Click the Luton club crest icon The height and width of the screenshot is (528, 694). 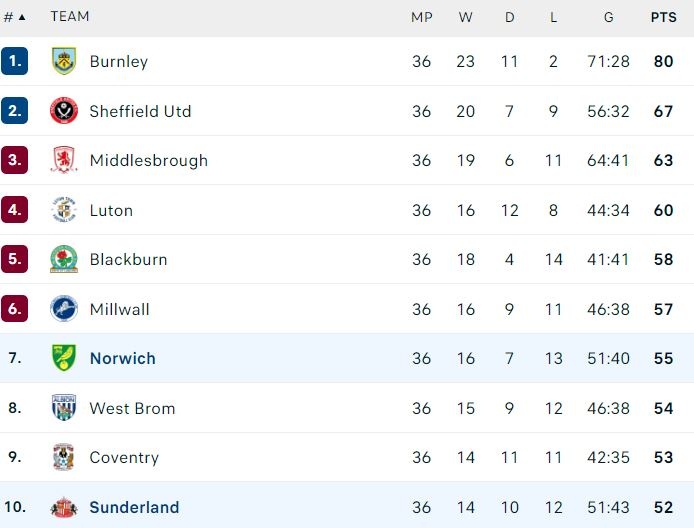64,210
